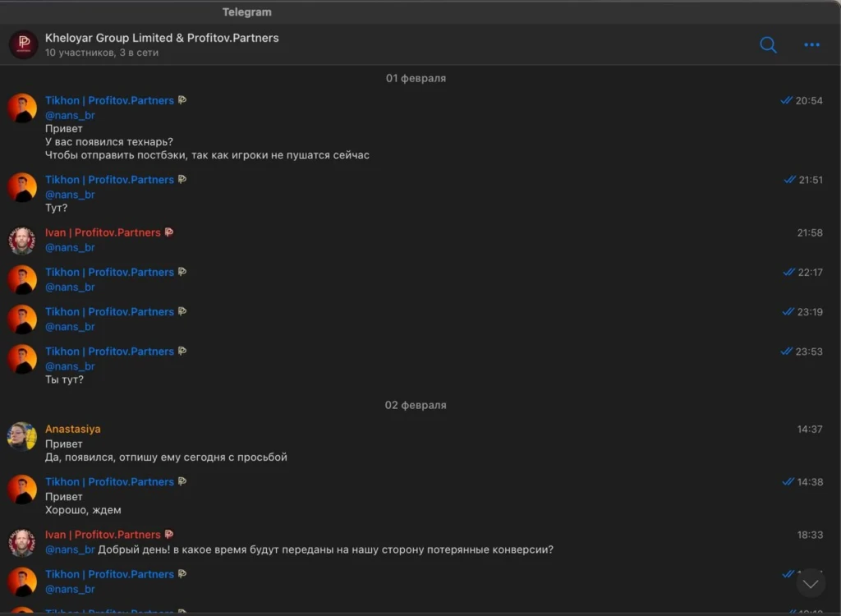Open sender name Anastasiya
The width and height of the screenshot is (841, 616).
(x=73, y=429)
